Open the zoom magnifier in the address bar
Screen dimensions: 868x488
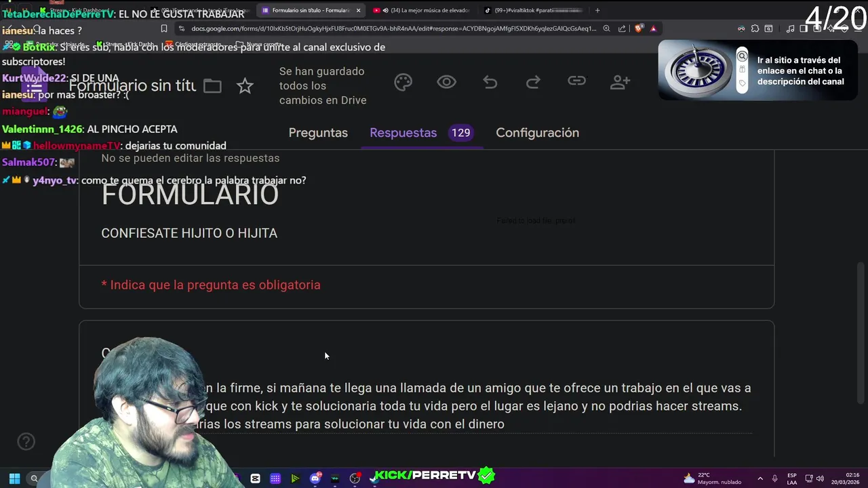[x=607, y=28]
